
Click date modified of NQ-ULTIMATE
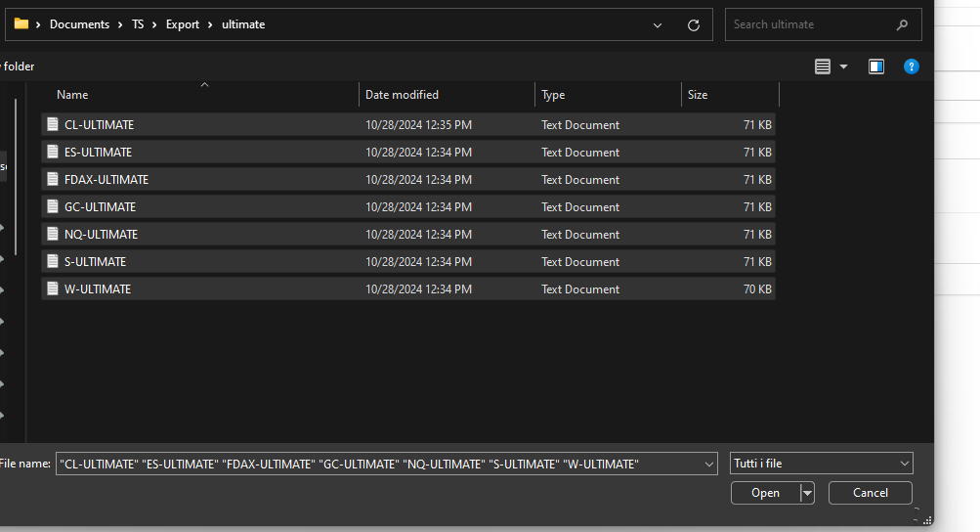(418, 234)
